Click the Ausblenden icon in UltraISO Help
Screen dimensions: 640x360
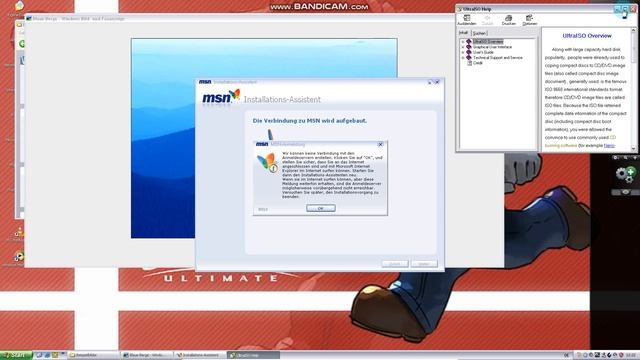(x=467, y=18)
